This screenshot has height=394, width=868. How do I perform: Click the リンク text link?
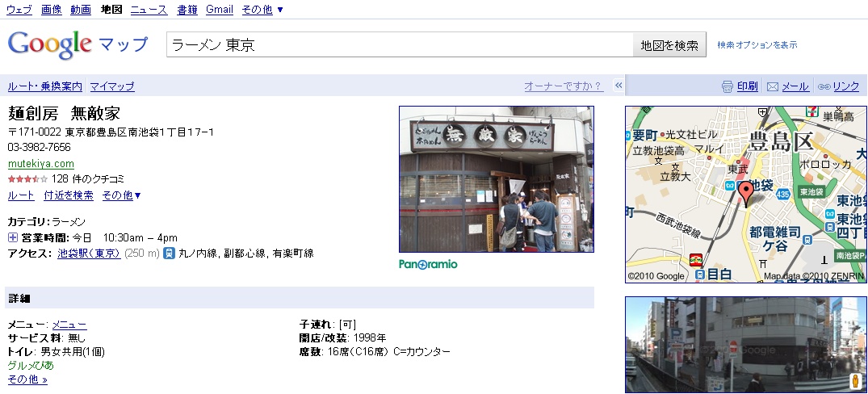846,86
